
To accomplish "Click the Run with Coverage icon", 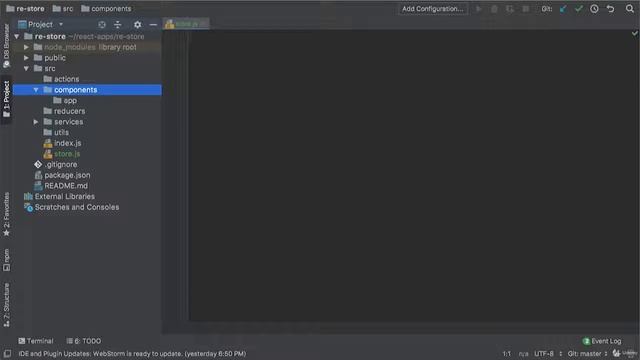I will pyautogui.click(x=510, y=9).
